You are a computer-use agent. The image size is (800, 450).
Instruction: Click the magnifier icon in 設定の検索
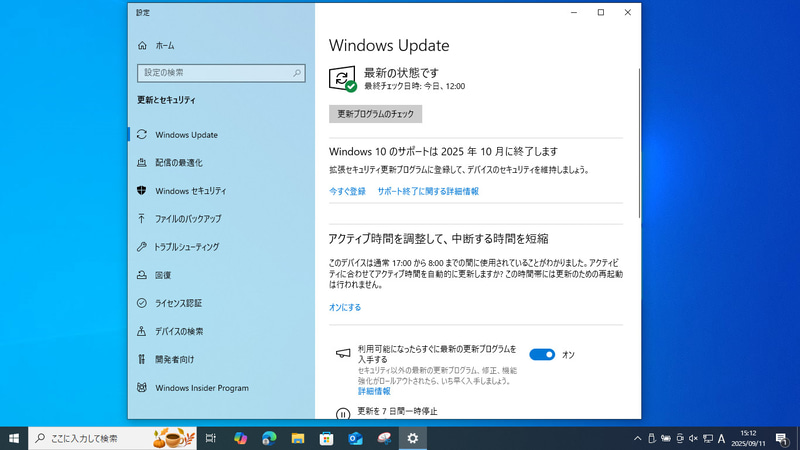click(x=296, y=73)
